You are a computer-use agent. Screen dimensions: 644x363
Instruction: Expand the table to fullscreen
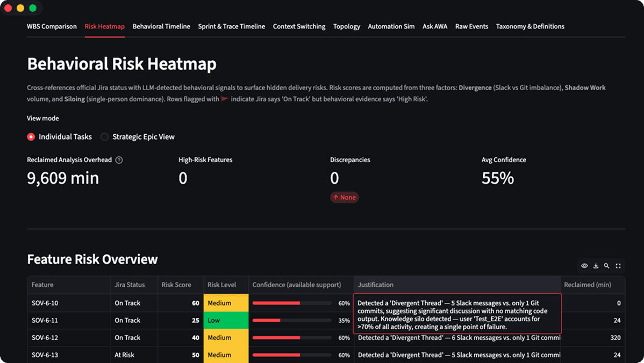click(618, 266)
